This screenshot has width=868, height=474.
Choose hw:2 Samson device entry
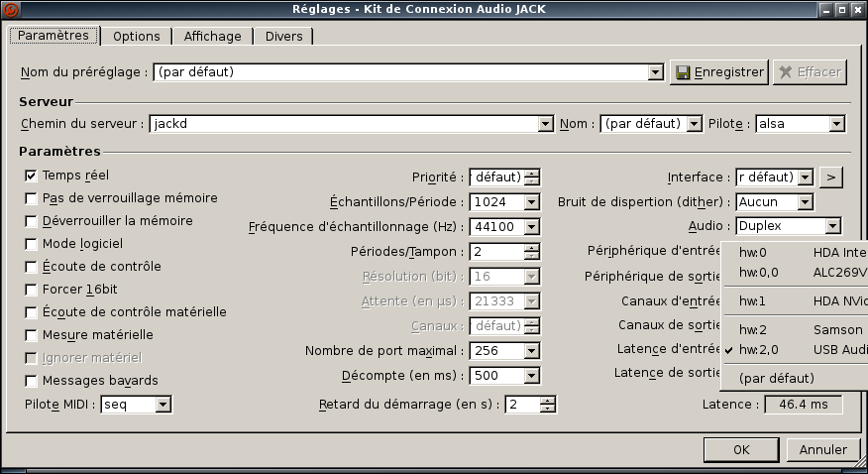click(796, 330)
